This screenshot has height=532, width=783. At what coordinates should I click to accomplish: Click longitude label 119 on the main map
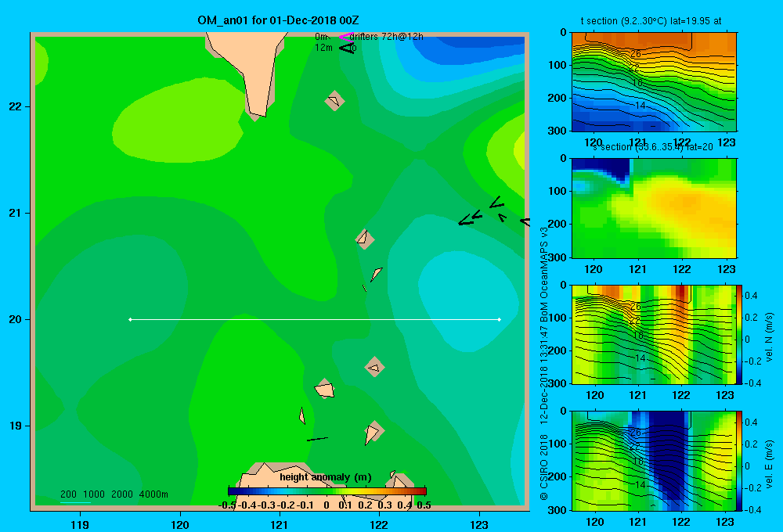pyautogui.click(x=80, y=524)
